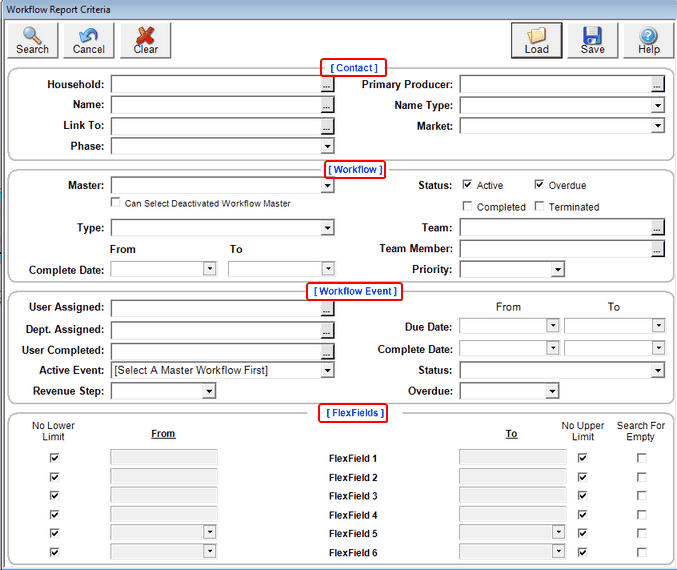Open Event Complete Date To picker
The height and width of the screenshot is (570, 677).
[x=658, y=348]
